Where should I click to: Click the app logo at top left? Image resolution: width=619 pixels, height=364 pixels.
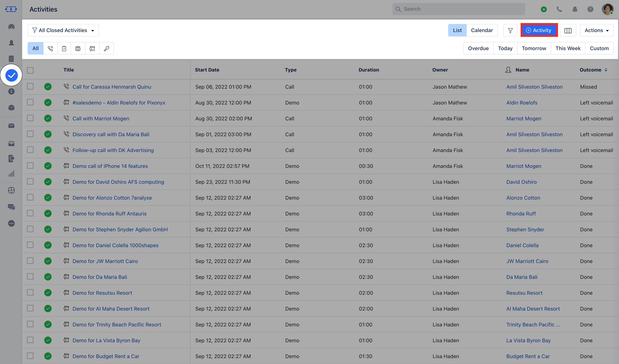(x=11, y=9)
